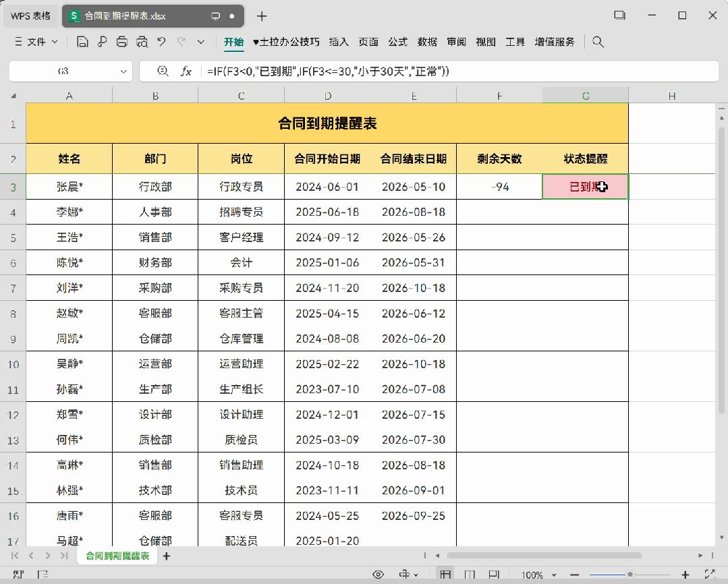Image resolution: width=728 pixels, height=584 pixels.
Task: Open the 土拉办公技巧 tab
Action: [286, 42]
